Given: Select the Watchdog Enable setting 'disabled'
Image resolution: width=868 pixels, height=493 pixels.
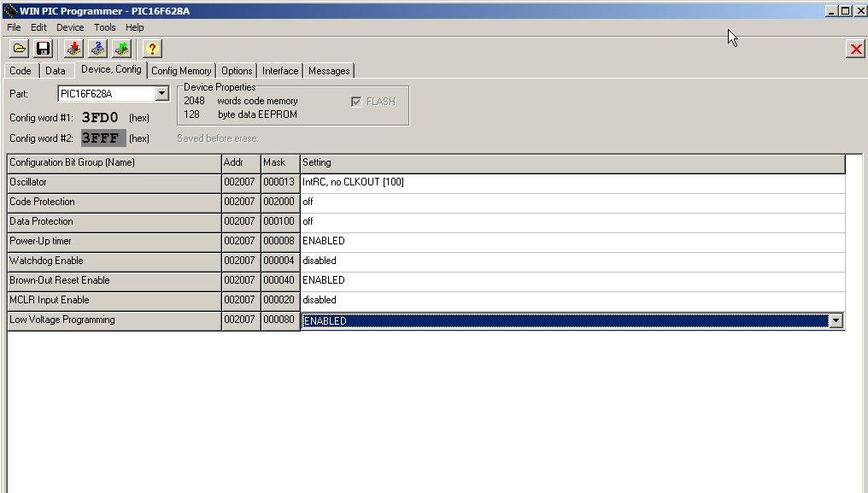Looking at the screenshot, I should pyautogui.click(x=572, y=261).
